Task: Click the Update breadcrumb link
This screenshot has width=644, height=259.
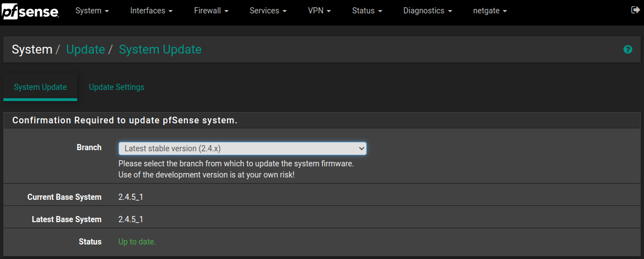Action: click(x=86, y=50)
